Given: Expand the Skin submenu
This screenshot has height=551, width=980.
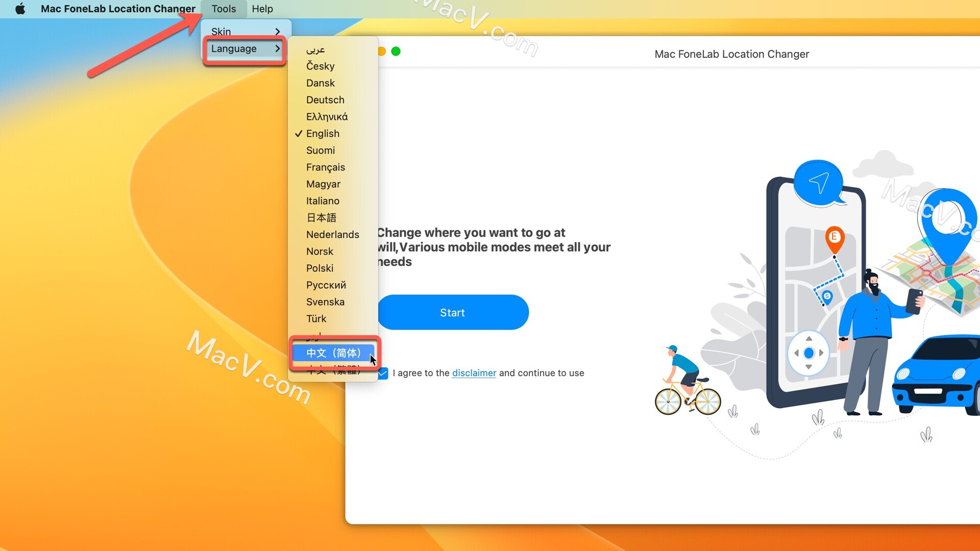Looking at the screenshot, I should pos(246,31).
